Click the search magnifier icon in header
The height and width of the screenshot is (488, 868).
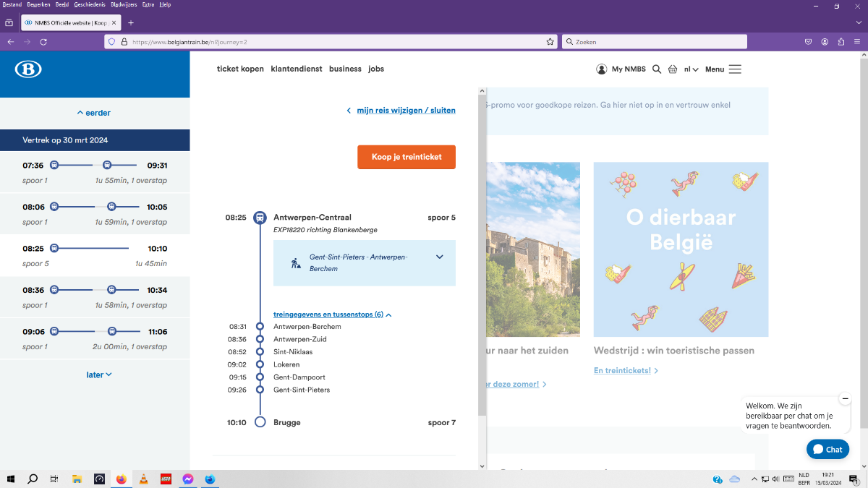pos(657,69)
